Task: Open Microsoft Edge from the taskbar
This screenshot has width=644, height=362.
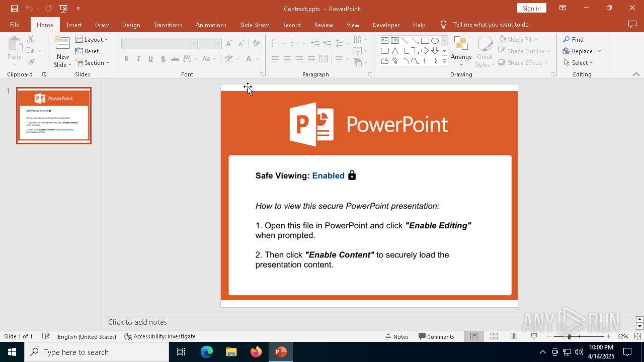Action: (207, 352)
